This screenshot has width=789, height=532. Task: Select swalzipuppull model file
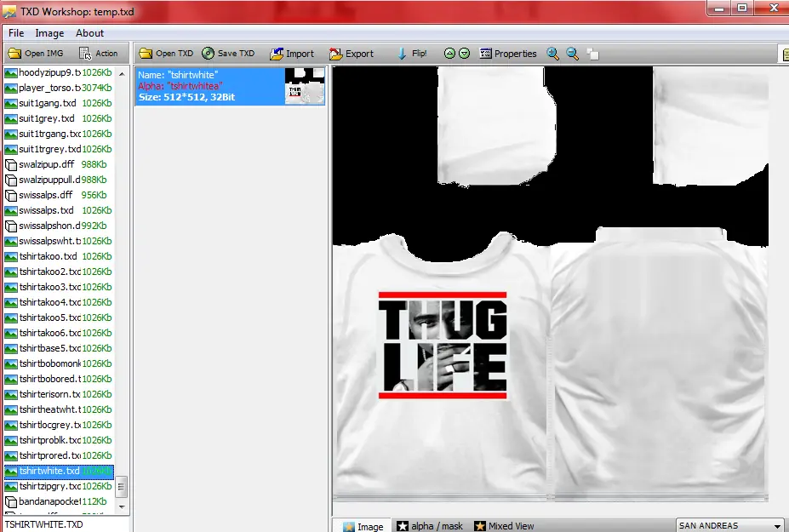(x=59, y=180)
